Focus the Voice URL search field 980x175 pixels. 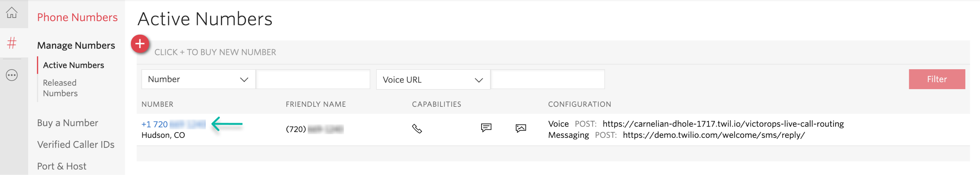pyautogui.click(x=547, y=80)
